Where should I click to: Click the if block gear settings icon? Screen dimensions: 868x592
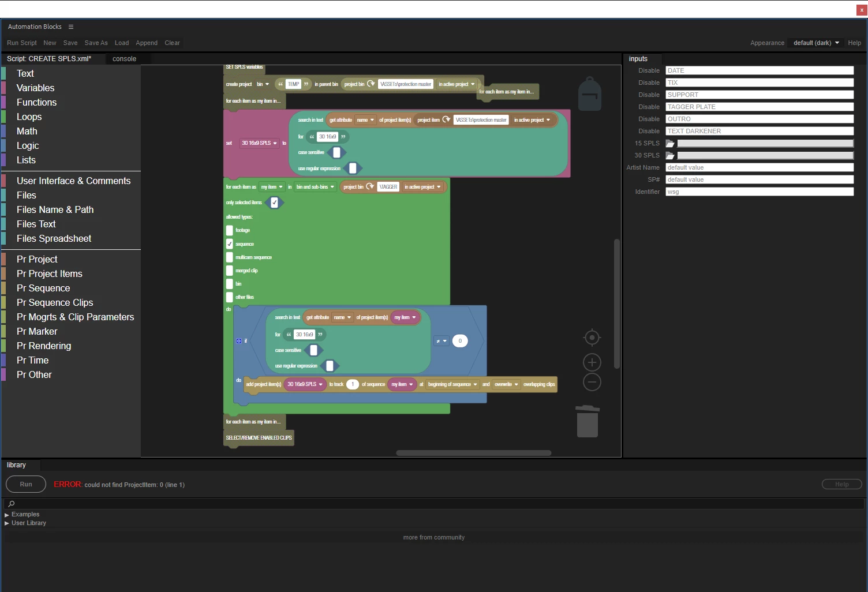coord(239,341)
